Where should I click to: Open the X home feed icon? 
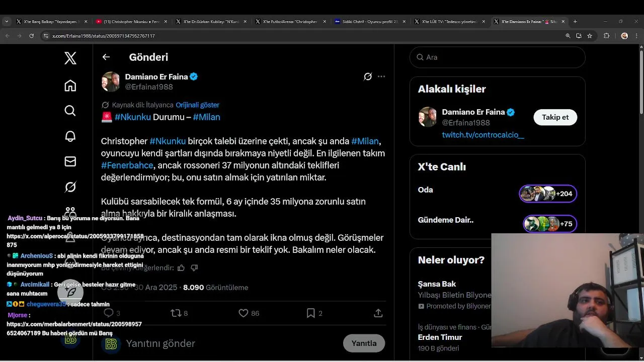[x=70, y=85]
